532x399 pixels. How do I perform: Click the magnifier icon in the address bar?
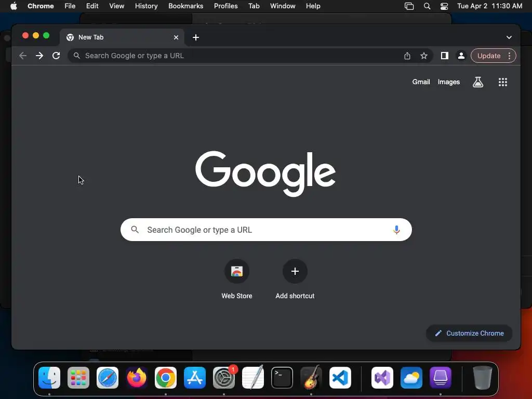[77, 56]
